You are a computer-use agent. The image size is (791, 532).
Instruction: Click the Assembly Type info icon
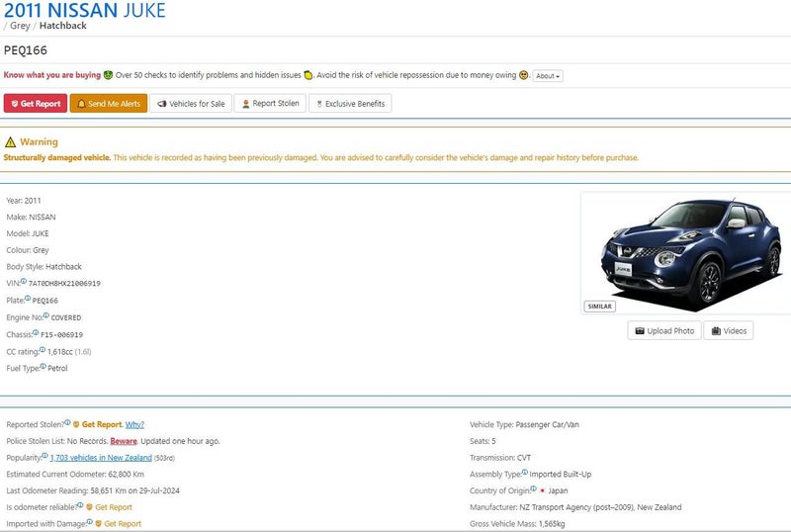click(525, 472)
